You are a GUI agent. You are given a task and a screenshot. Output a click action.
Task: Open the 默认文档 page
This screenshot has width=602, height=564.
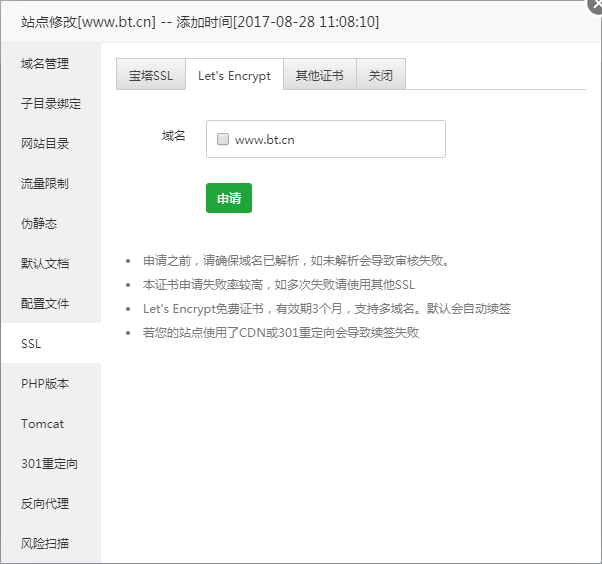[x=46, y=264]
